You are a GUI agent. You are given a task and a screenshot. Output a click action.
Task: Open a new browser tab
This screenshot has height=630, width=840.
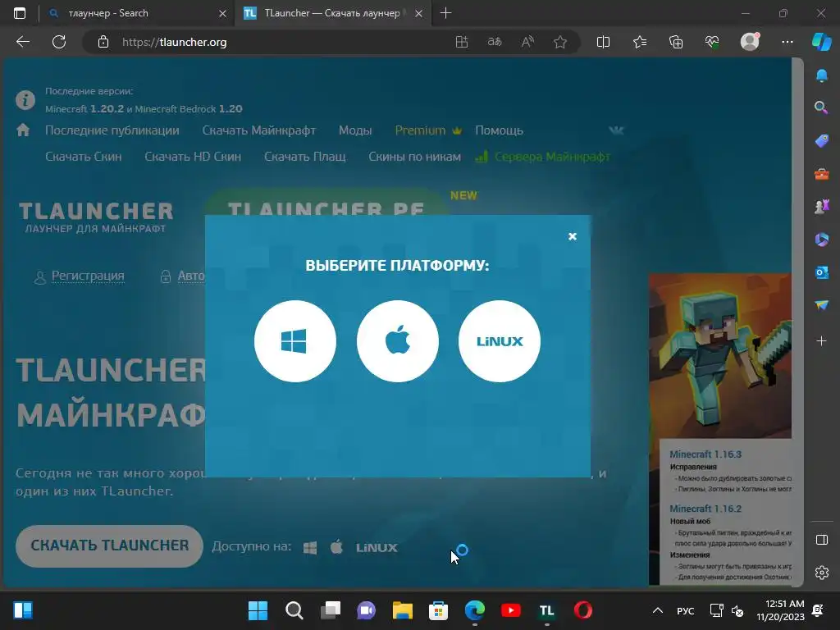[445, 13]
